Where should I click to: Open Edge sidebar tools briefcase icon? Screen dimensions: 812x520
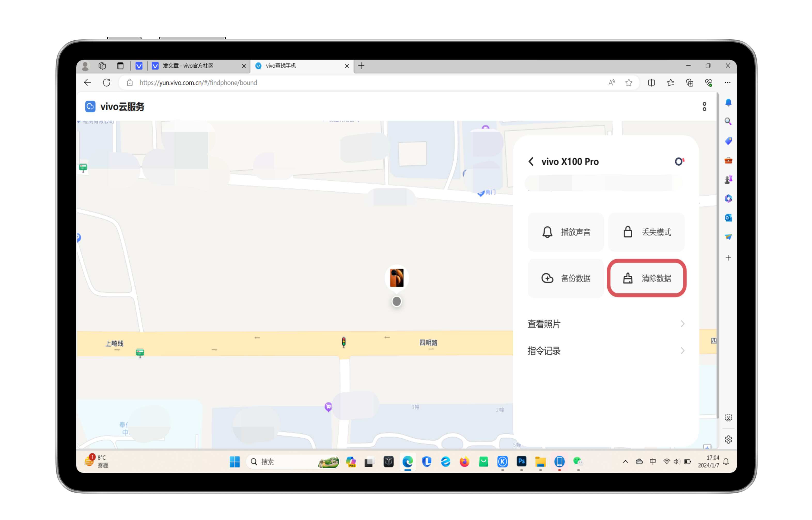[728, 160]
